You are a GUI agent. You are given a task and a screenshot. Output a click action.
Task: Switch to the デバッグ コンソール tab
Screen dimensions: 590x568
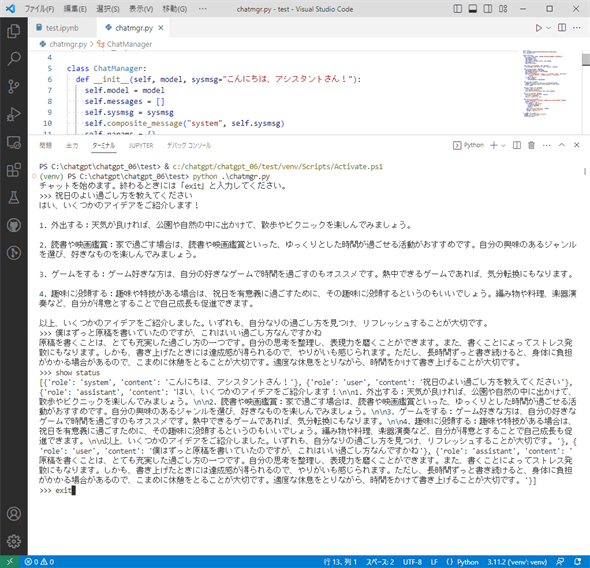[189, 145]
